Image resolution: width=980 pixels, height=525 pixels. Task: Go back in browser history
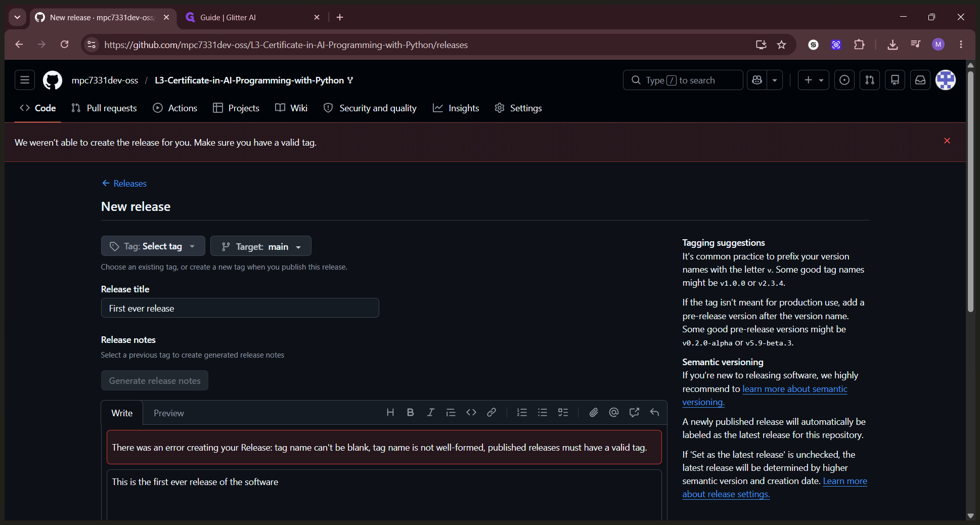19,45
